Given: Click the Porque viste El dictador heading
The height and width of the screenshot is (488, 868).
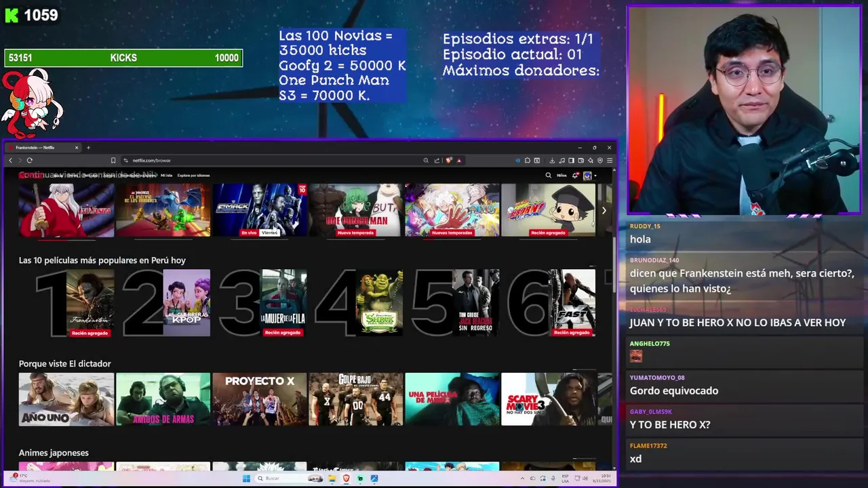Looking at the screenshot, I should [65, 364].
